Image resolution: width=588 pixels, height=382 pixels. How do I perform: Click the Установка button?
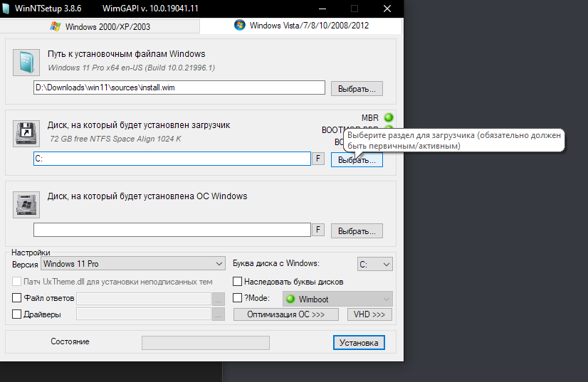[x=359, y=343]
